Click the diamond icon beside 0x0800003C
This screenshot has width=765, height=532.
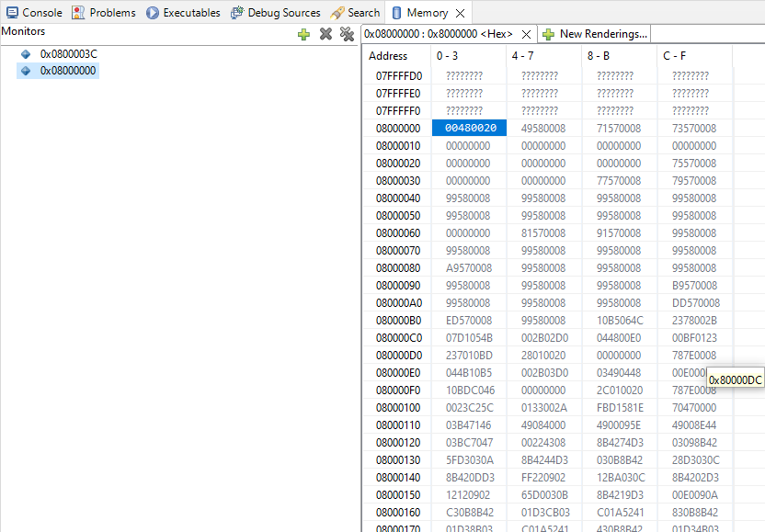click(26, 53)
